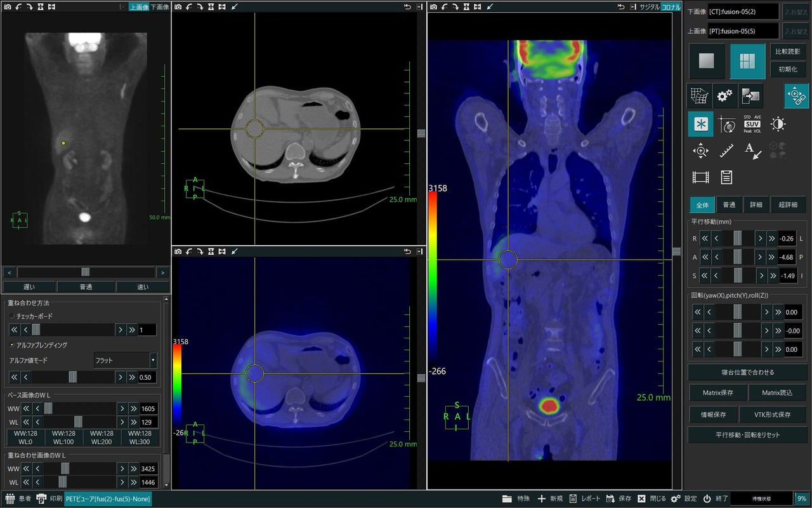Click the 初期化 button

coord(789,70)
